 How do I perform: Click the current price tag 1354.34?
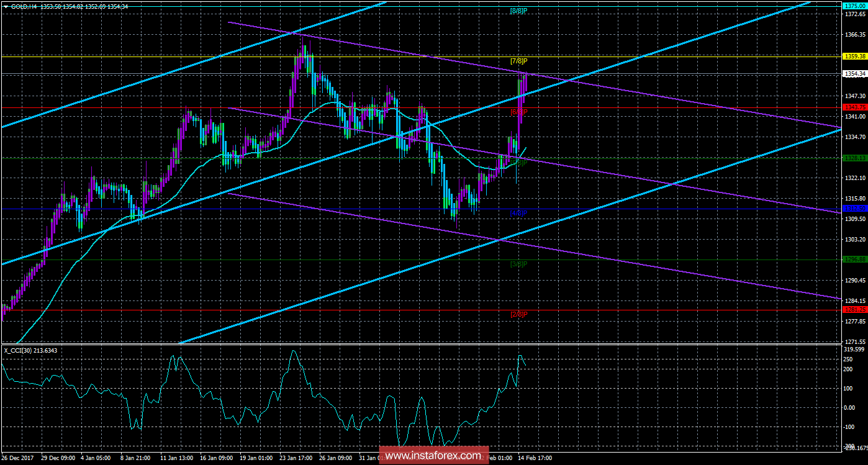(x=854, y=74)
